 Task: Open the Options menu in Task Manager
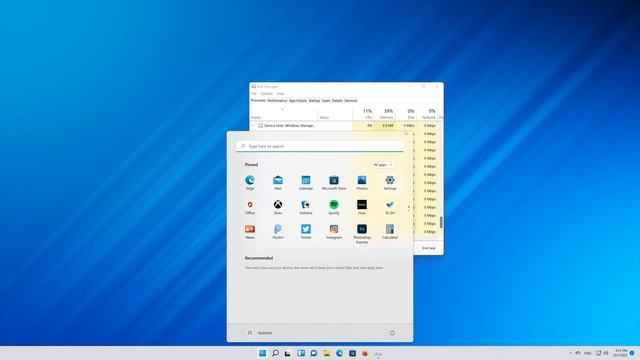pyautogui.click(x=266, y=93)
